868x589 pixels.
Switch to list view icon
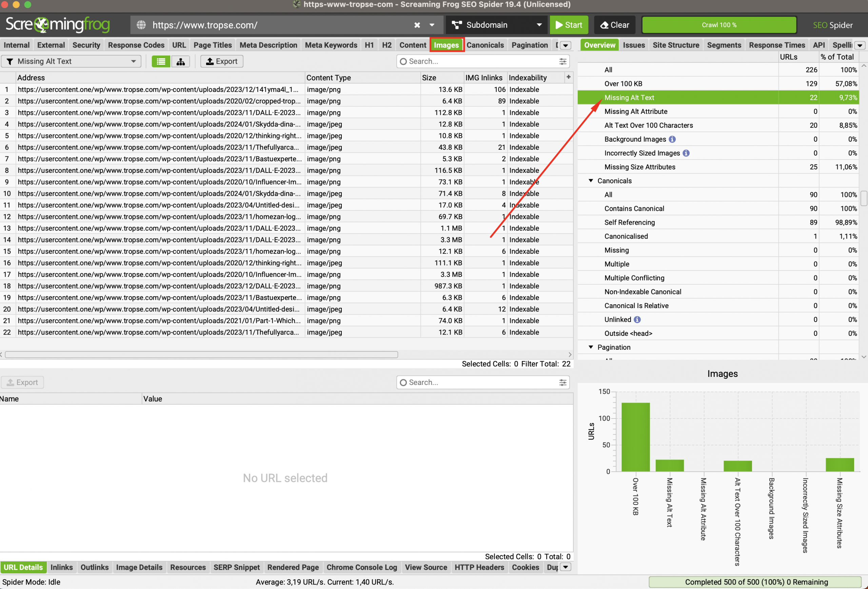161,61
